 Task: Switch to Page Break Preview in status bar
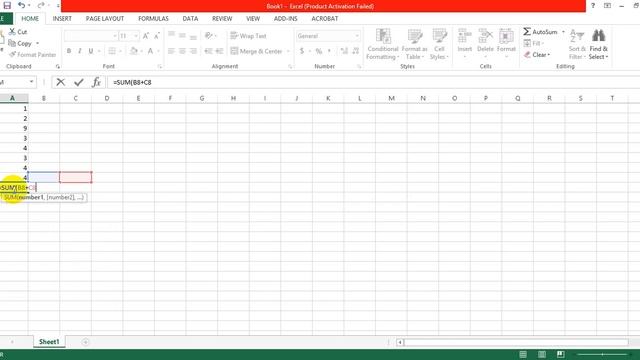(560, 354)
